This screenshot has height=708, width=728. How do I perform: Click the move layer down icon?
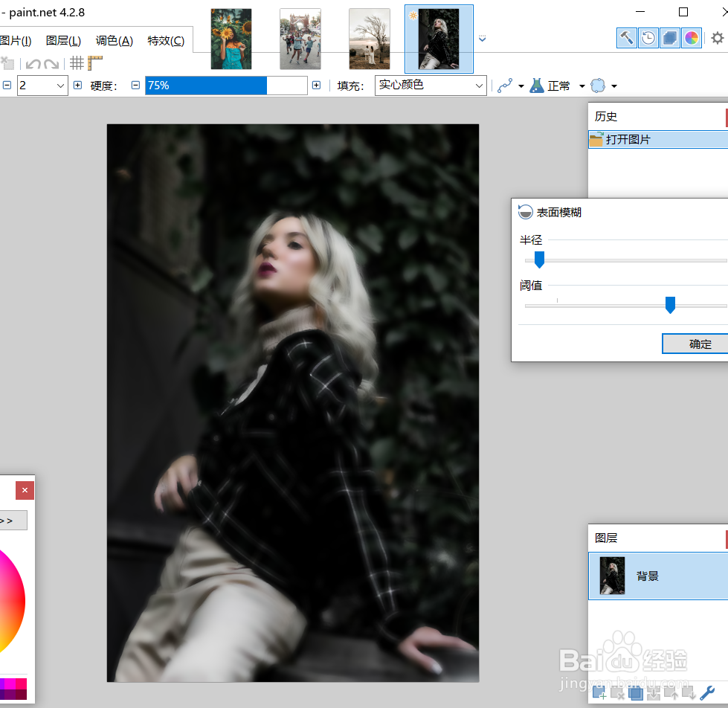[x=689, y=693]
